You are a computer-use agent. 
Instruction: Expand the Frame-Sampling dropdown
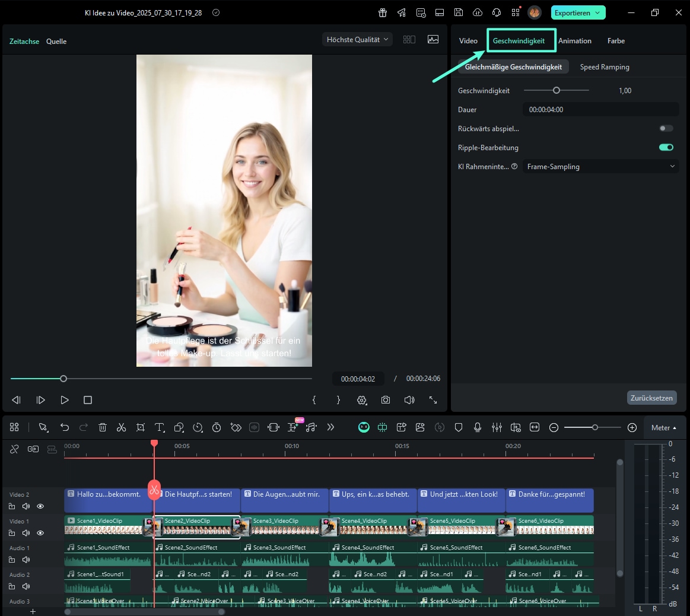(x=600, y=167)
